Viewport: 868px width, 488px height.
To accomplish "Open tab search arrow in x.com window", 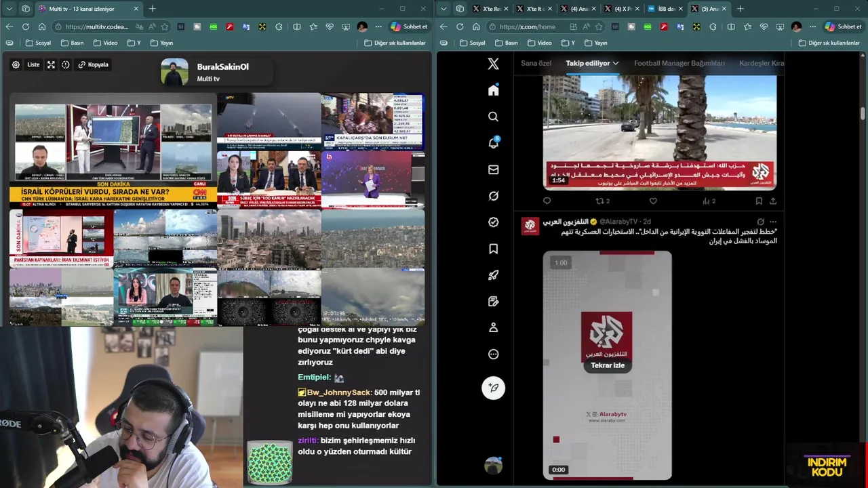I will pyautogui.click(x=443, y=9).
